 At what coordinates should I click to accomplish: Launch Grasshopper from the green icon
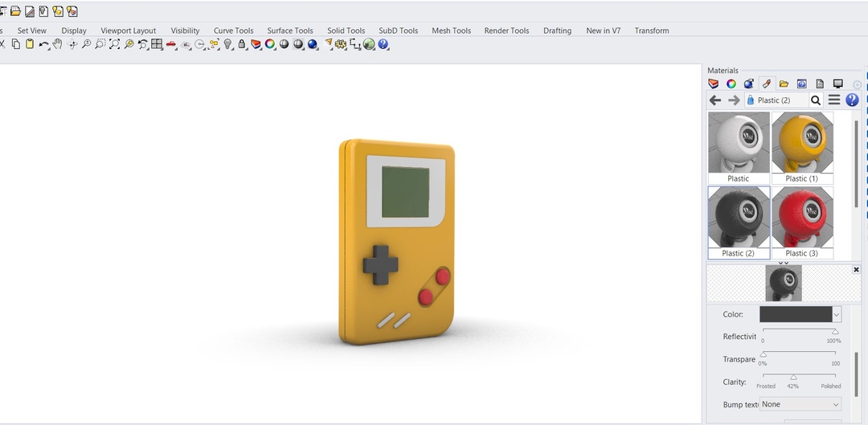coord(369,44)
